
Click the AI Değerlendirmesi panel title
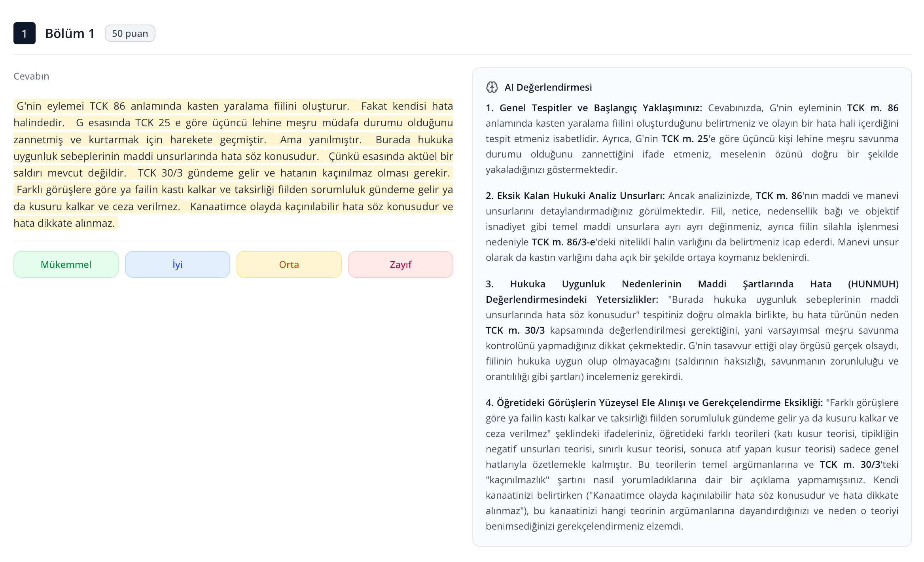click(x=548, y=87)
